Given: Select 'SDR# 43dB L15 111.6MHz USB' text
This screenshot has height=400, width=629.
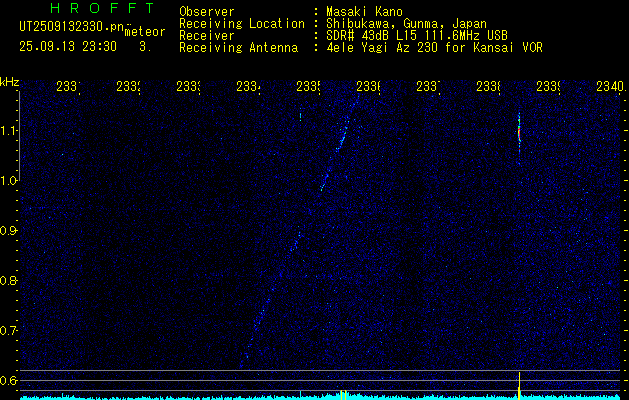Looking at the screenshot, I should [x=417, y=36].
